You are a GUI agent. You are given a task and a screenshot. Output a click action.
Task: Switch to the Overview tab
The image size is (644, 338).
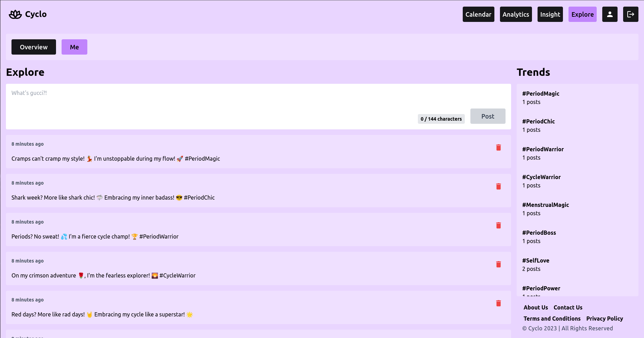pos(34,47)
